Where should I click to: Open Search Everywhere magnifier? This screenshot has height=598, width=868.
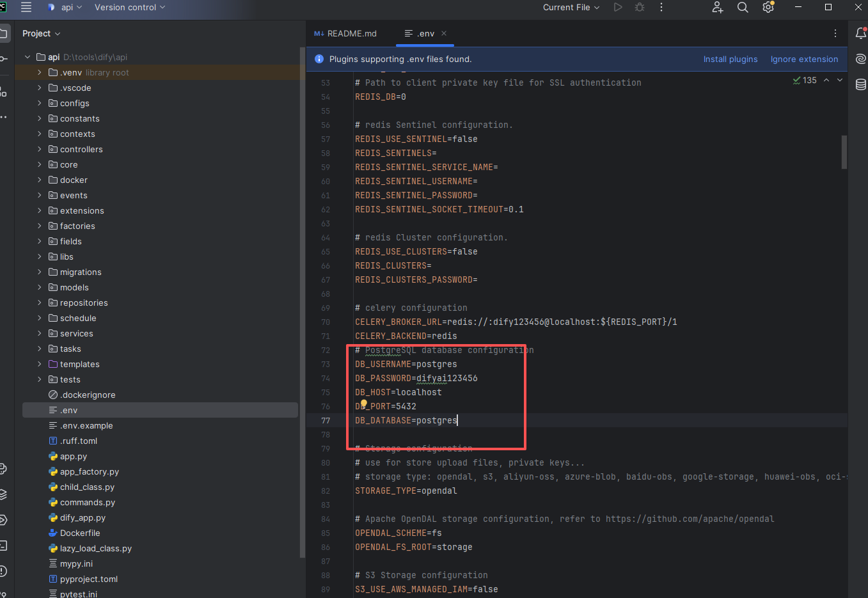[743, 7]
